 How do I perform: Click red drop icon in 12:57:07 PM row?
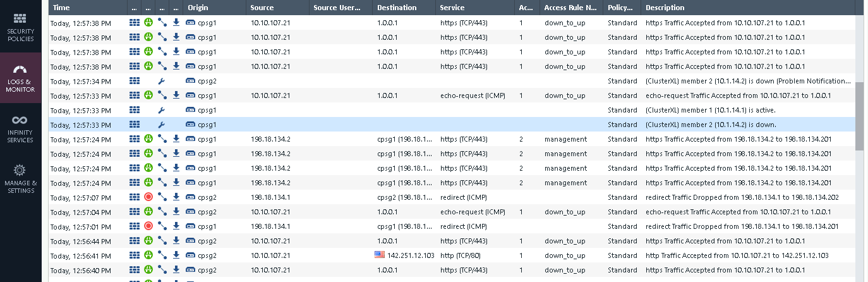click(x=149, y=197)
